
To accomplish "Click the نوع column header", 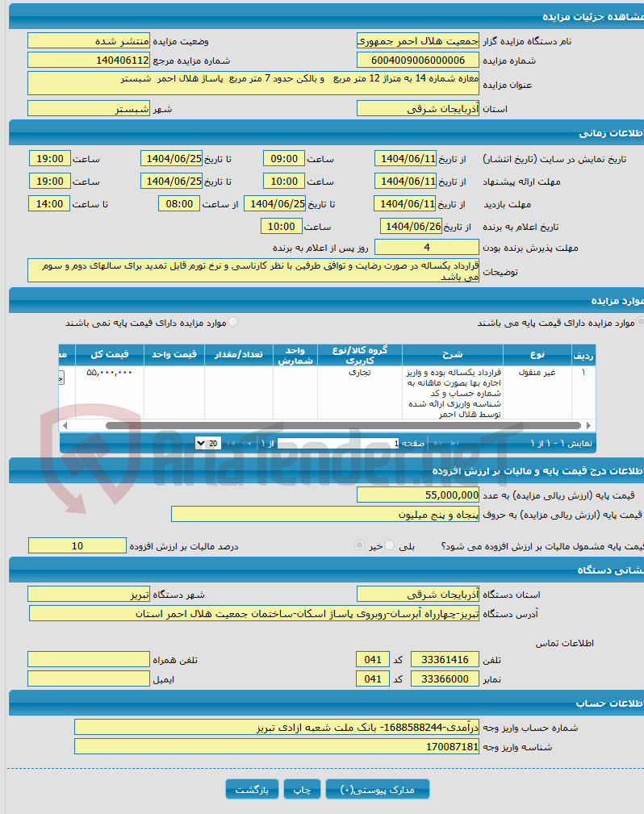I will [x=537, y=355].
